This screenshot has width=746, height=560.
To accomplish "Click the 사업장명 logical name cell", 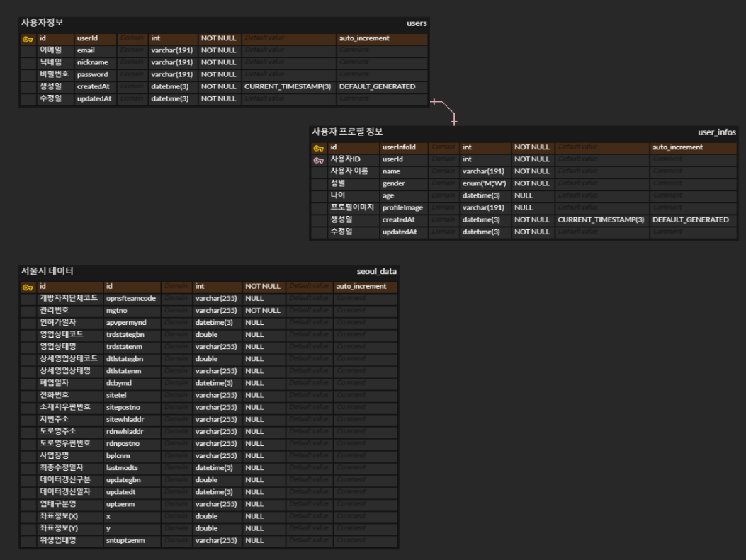I will (70, 456).
